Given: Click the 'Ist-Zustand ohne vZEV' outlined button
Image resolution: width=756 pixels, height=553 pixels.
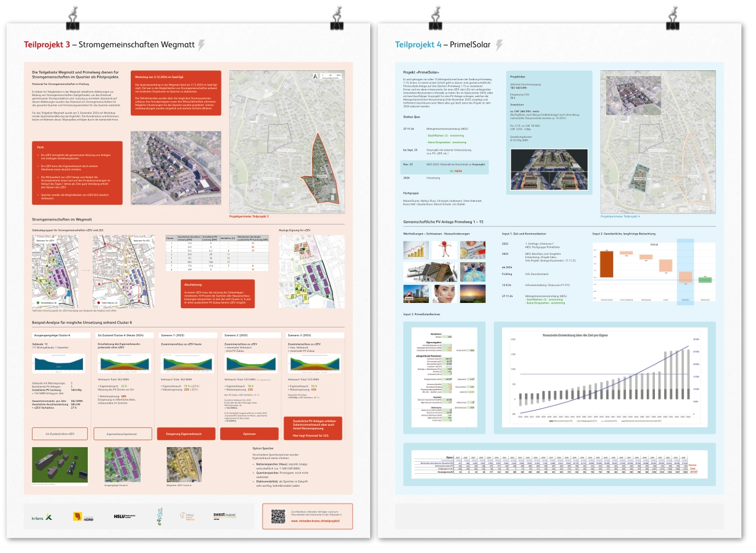Looking at the screenshot, I should [59, 434].
